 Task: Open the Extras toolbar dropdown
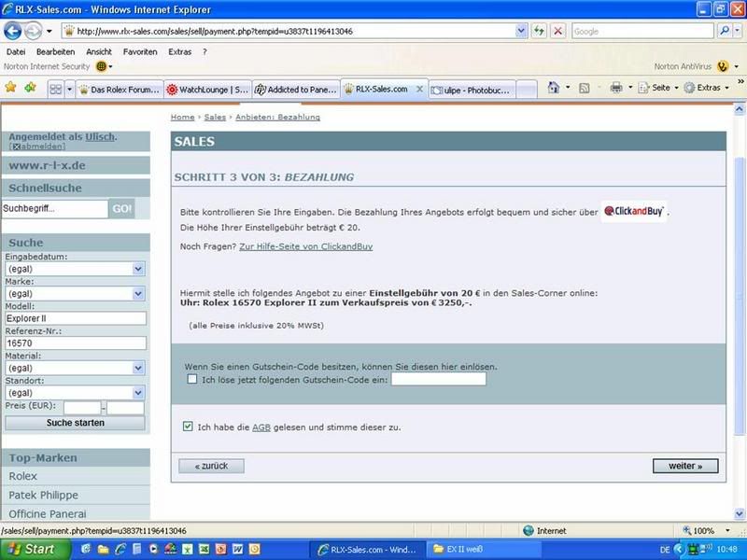tap(727, 88)
